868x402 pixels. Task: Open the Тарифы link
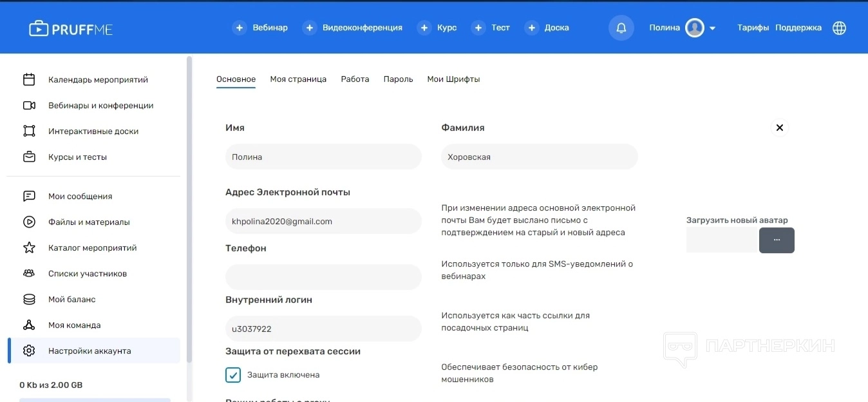click(x=753, y=28)
